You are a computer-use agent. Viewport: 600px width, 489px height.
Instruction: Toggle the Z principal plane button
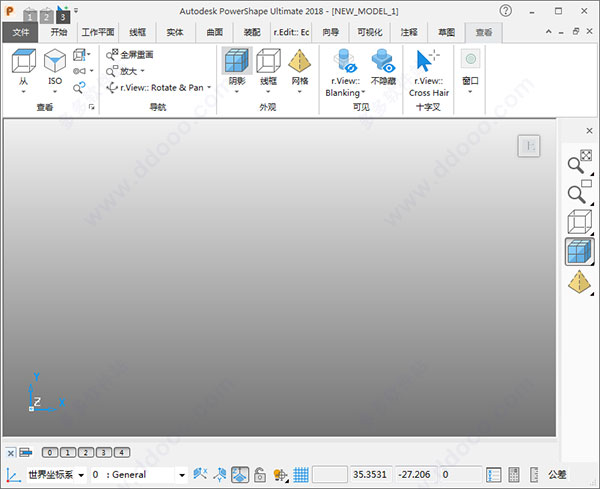coord(240,474)
